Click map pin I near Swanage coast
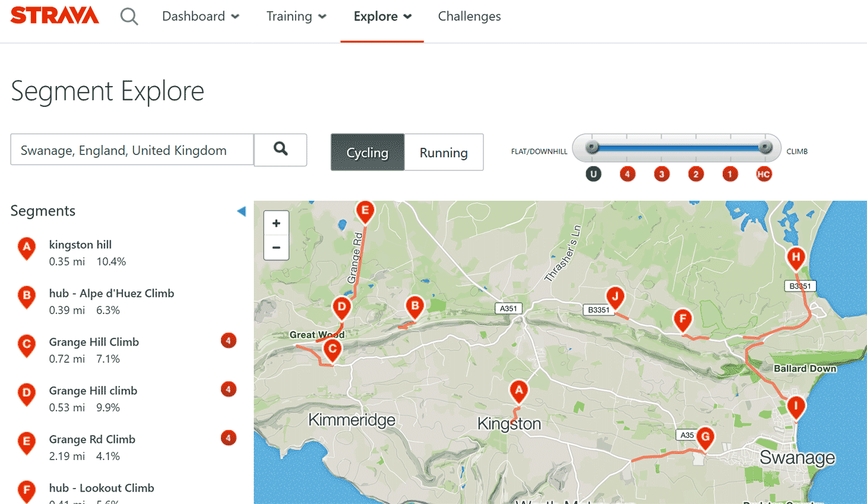 tap(796, 408)
